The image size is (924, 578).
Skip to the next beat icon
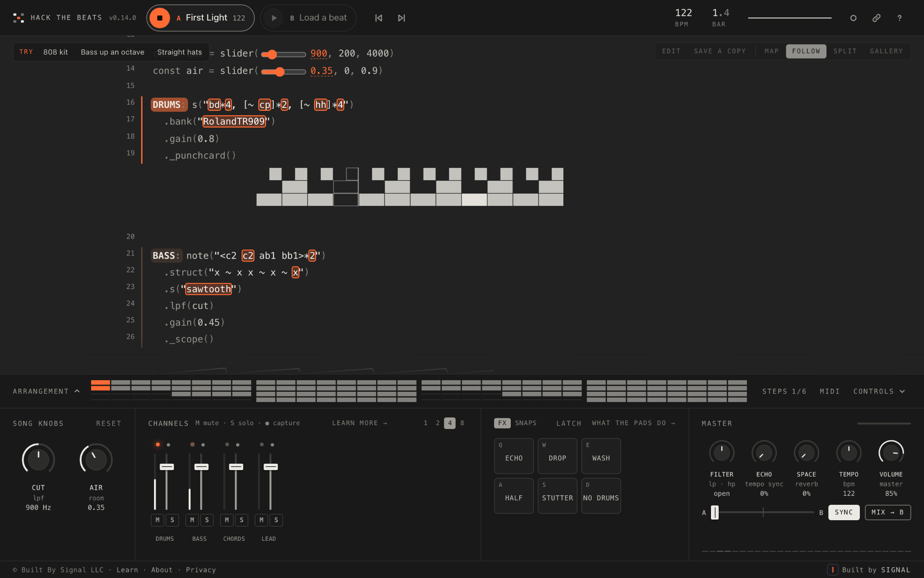[401, 18]
